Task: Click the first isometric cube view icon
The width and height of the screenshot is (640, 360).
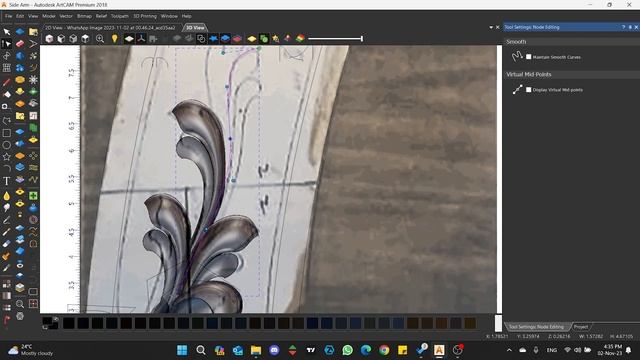Action: [x=49, y=39]
